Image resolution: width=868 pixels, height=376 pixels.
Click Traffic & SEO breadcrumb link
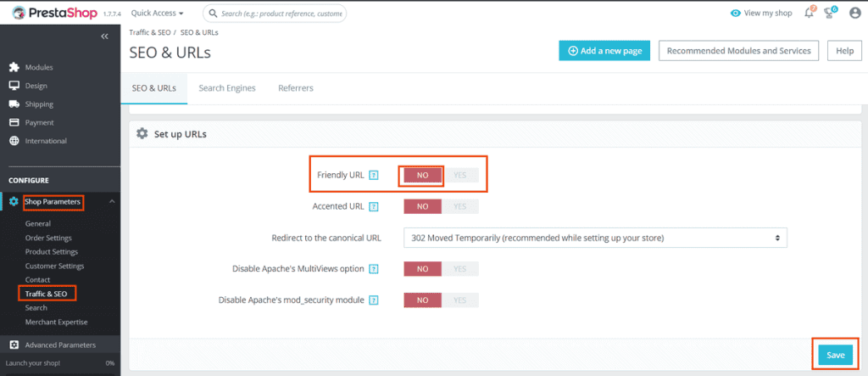click(x=150, y=33)
